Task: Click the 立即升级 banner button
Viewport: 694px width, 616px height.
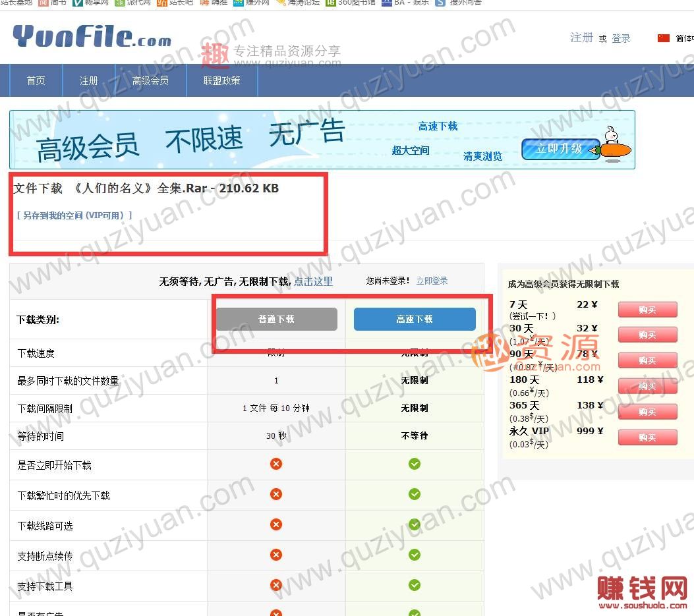Action: tap(560, 149)
